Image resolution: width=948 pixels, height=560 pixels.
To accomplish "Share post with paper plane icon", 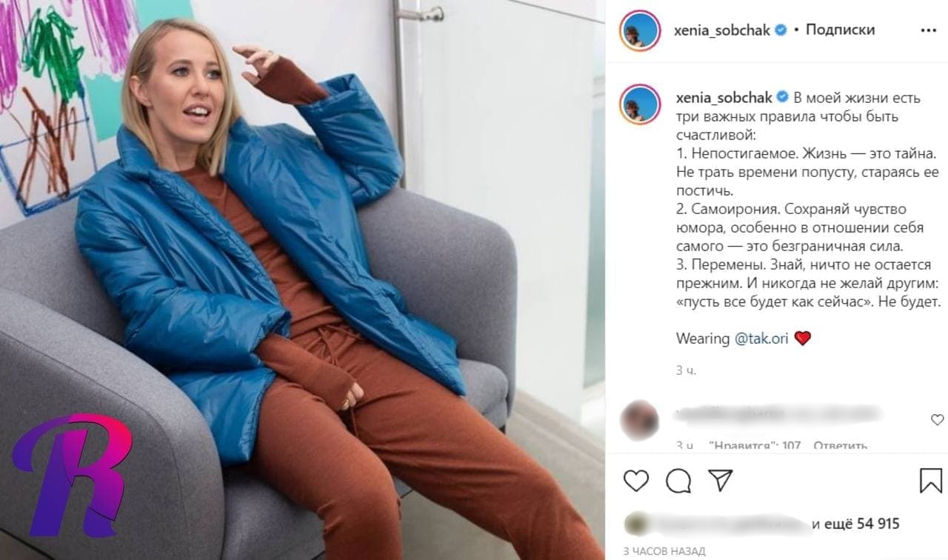I will [720, 480].
